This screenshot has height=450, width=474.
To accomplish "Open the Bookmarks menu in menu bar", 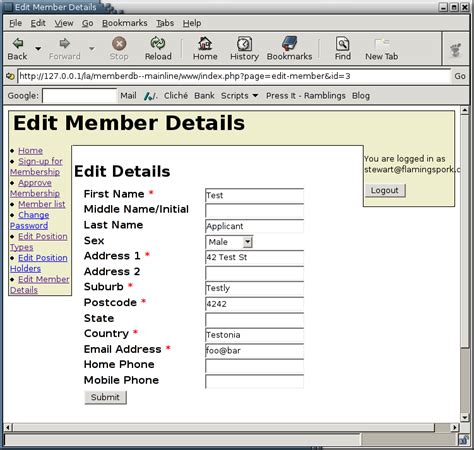I will coord(125,23).
